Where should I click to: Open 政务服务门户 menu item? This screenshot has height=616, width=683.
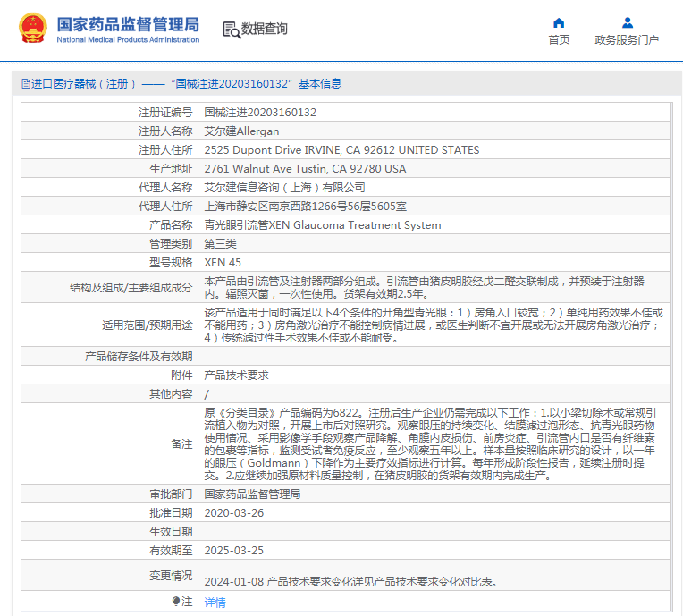tap(627, 40)
